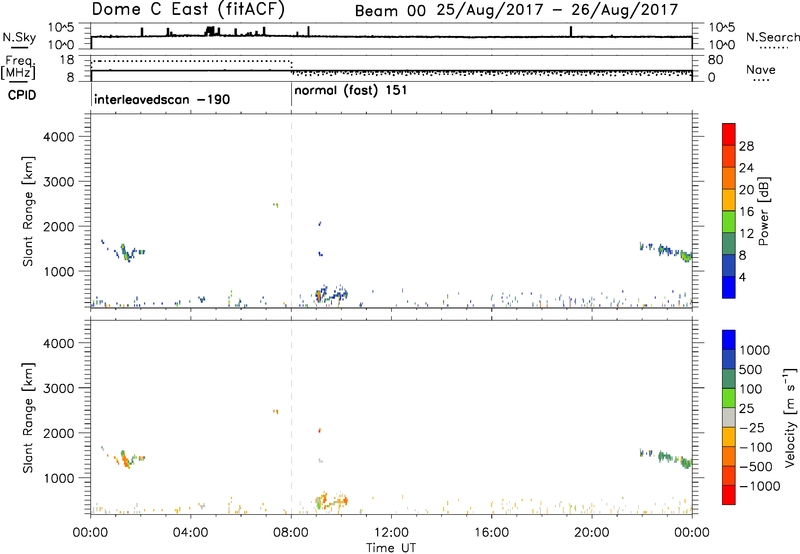Click the 'N.Search' label
Viewport: 800px width, 554px height.
click(x=773, y=37)
